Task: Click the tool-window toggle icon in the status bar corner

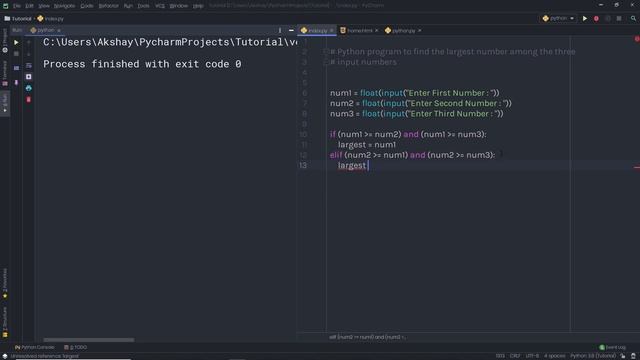Action: 4,356
